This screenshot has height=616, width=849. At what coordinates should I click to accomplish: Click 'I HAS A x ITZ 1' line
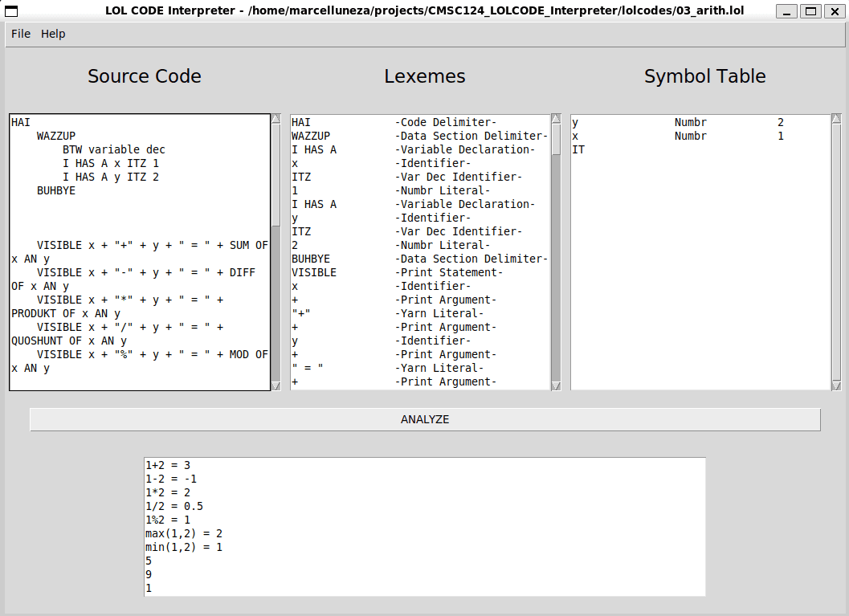[x=111, y=163]
